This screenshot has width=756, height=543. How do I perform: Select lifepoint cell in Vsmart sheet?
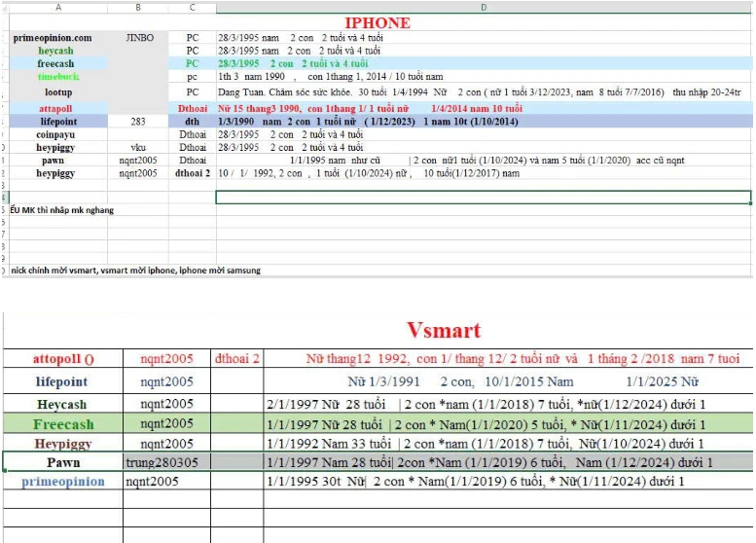click(x=63, y=381)
